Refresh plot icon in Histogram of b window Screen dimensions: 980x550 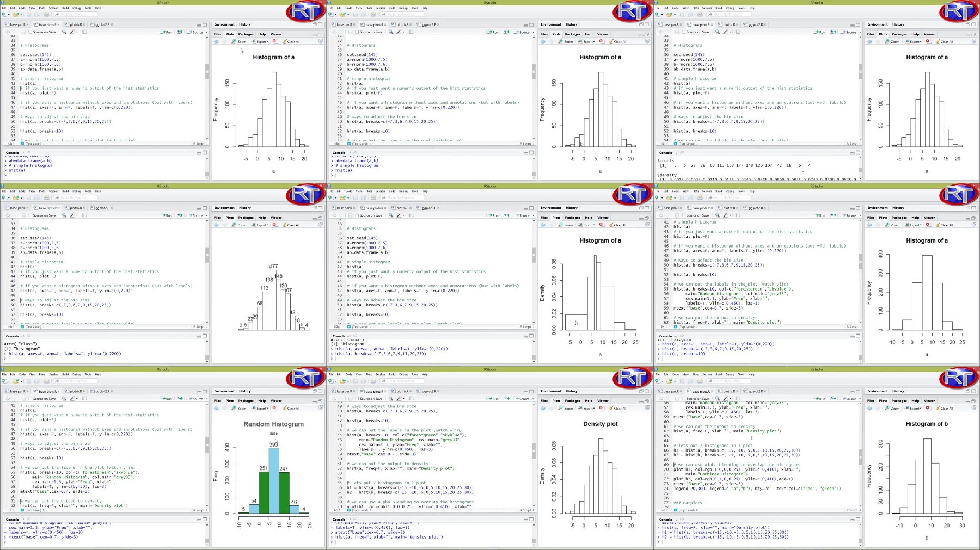pyautogui.click(x=974, y=408)
